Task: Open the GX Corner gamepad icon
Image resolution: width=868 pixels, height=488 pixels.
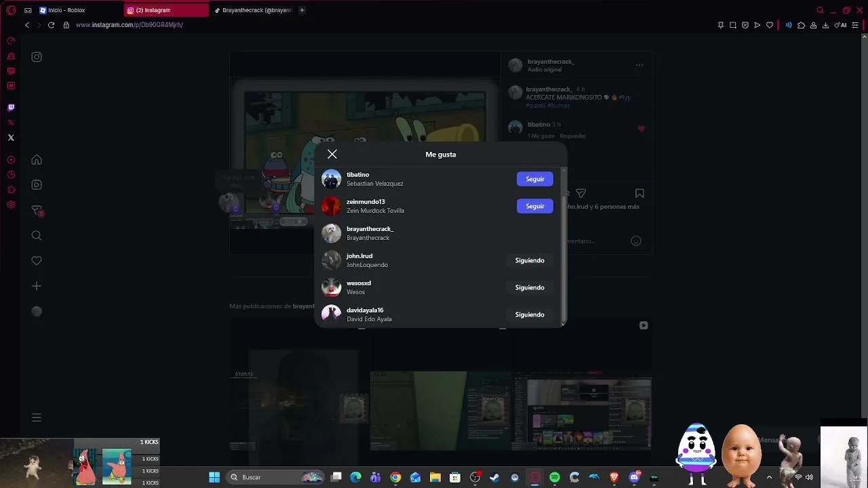Action: [x=28, y=10]
